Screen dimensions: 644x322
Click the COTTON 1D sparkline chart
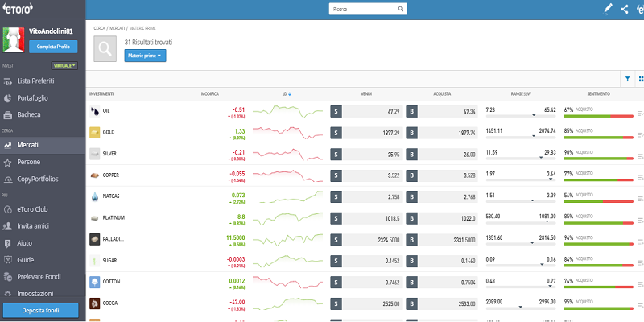pyautogui.click(x=287, y=282)
